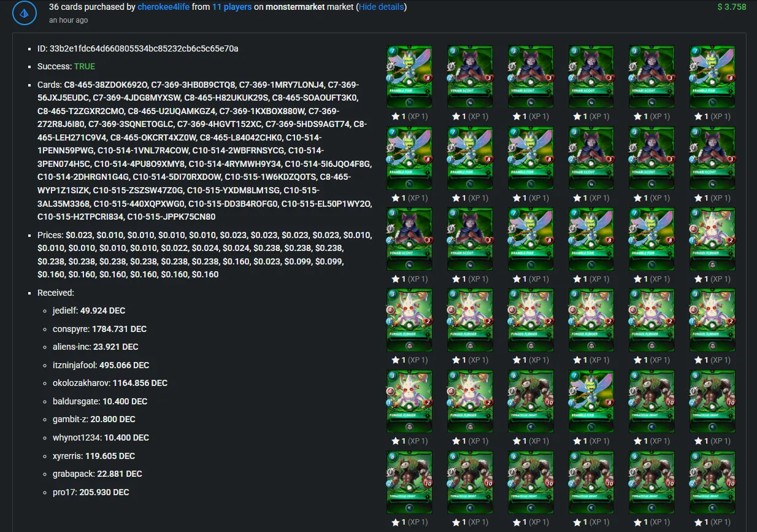This screenshot has width=757, height=532.
Task: Click card ID C8-465-T2ZGXR2CMO
Action: coord(80,111)
